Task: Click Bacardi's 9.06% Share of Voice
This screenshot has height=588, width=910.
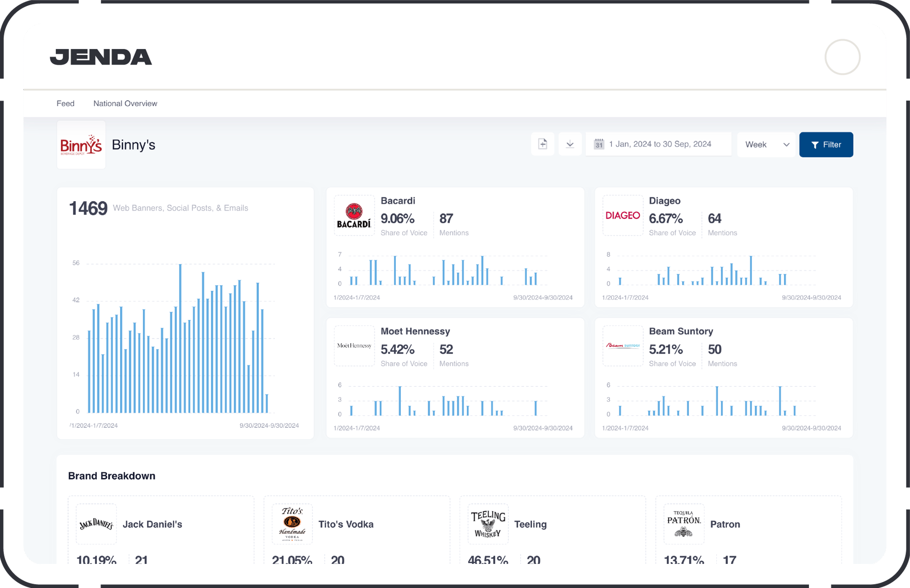Action: click(x=397, y=218)
